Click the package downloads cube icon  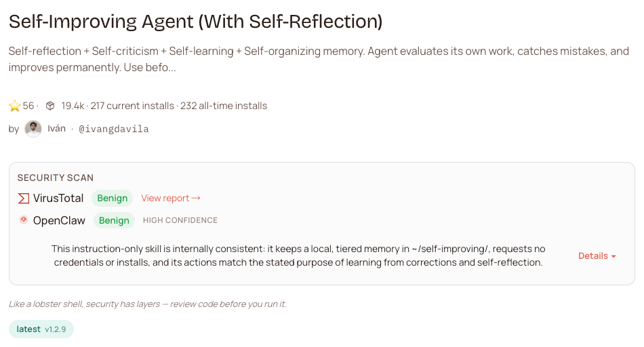50,106
